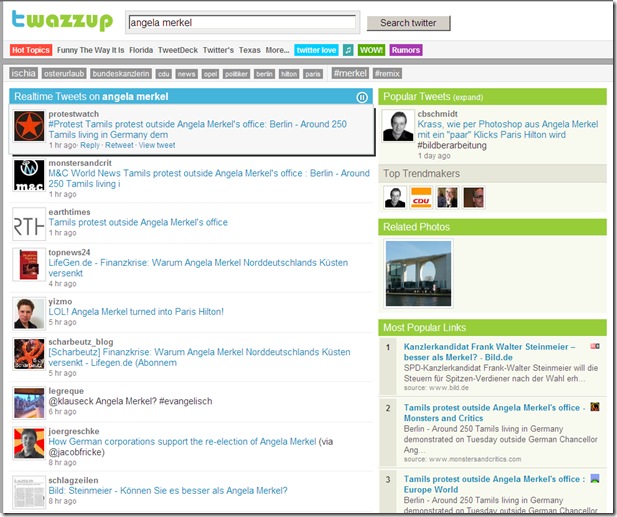The height and width of the screenshot is (517, 617).
Task: Open joergreschke's German corporations tweet link
Action: pyautogui.click(x=182, y=441)
